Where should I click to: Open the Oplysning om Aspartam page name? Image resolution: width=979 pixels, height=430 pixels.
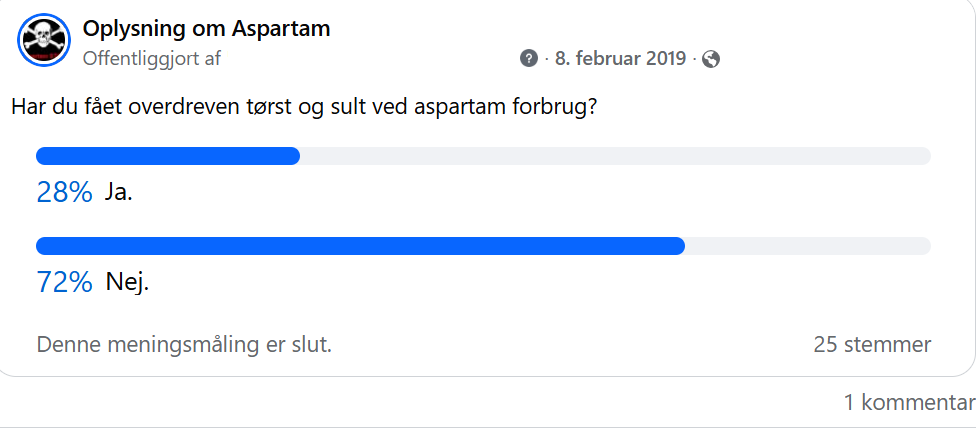pos(206,29)
